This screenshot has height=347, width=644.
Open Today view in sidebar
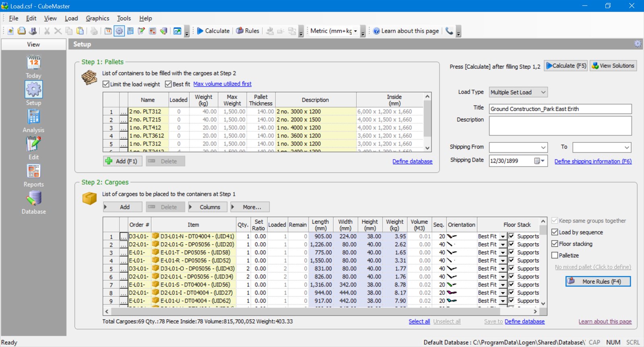pos(33,67)
